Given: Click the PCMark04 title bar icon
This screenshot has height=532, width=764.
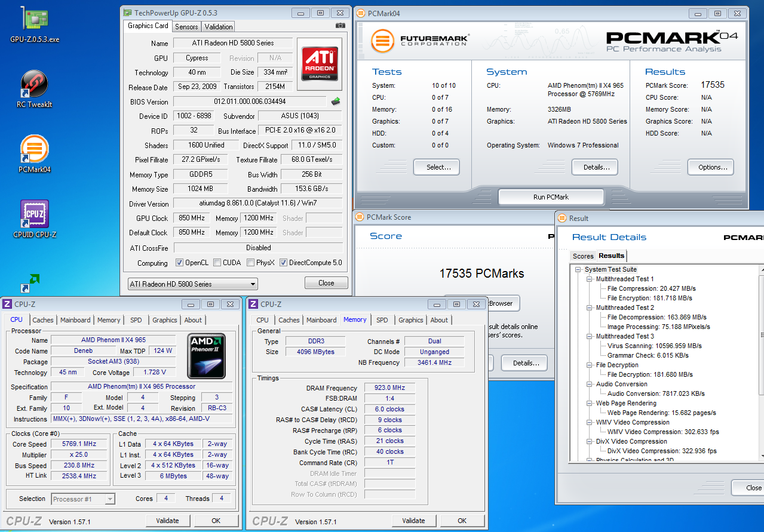Looking at the screenshot, I should coord(360,13).
